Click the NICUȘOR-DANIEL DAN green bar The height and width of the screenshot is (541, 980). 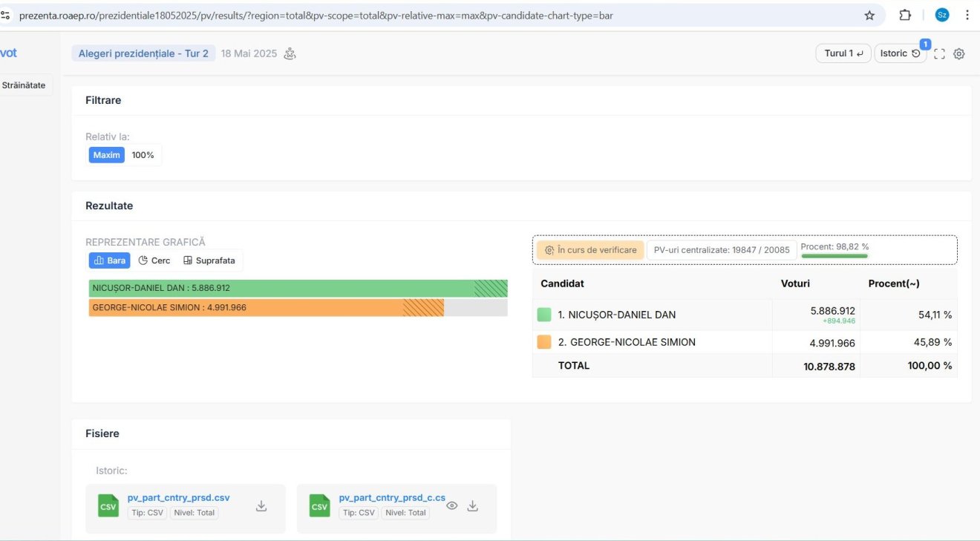click(x=298, y=288)
